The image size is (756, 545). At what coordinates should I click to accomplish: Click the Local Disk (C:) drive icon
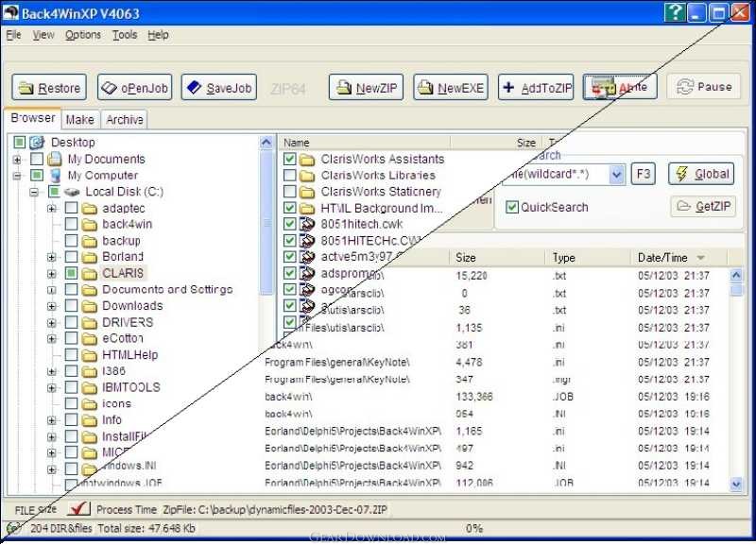pos(72,192)
